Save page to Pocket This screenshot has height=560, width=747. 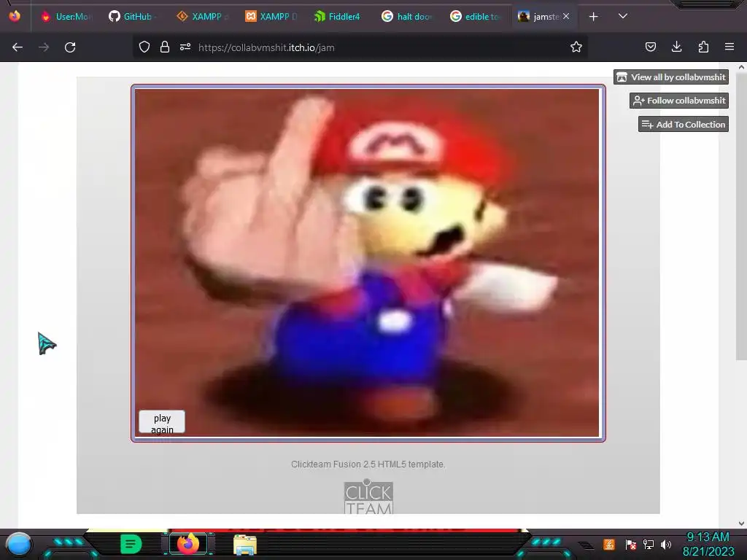tap(650, 47)
